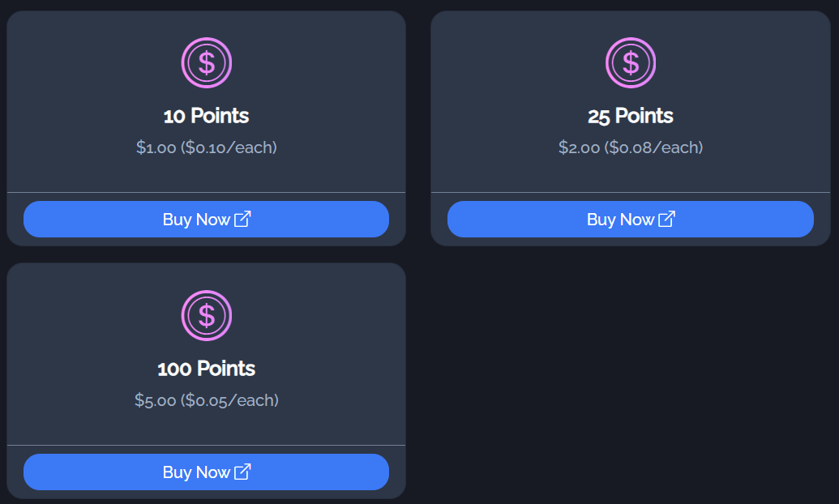Buy the 100 Points package
Viewport: 839px width, 504px height.
206,472
